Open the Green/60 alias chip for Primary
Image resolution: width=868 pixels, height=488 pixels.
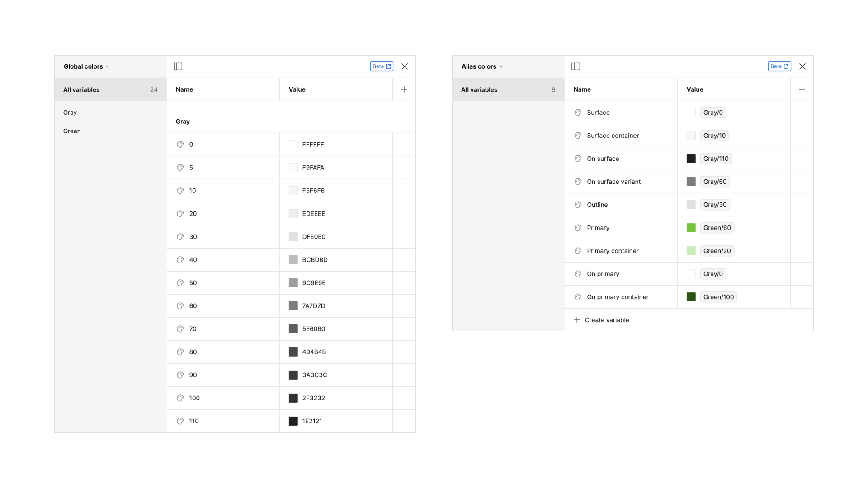[717, 228]
